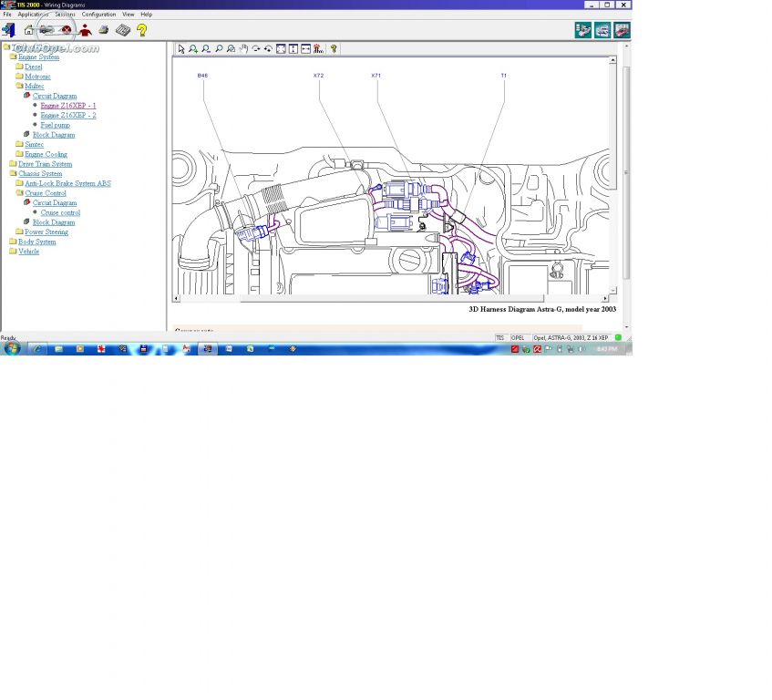Screen dimensions: 772x700
Task: Click the red cancel circle icon
Action: coord(66,30)
